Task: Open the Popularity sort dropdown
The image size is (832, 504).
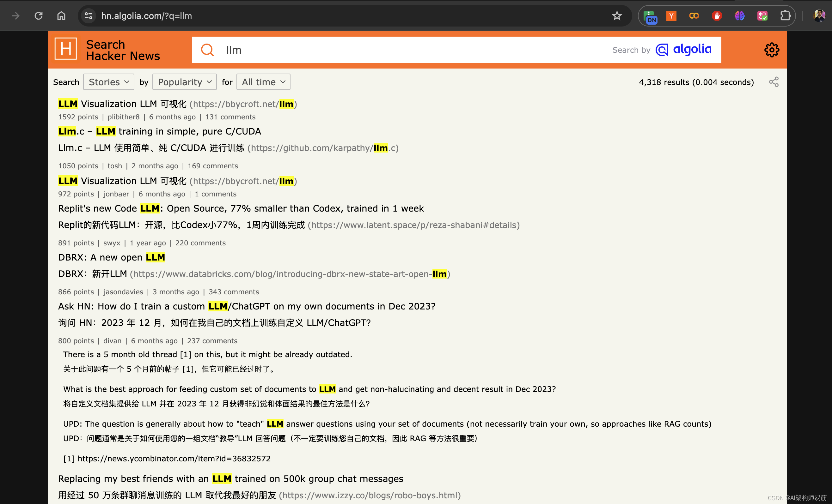Action: [x=184, y=82]
